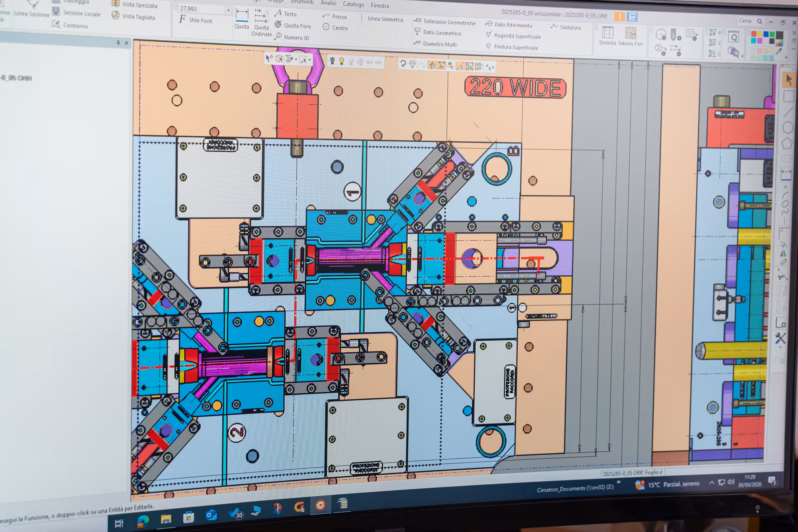This screenshot has height=532, width=798.
Task: Open the Analisi menu
Action: (x=328, y=3)
